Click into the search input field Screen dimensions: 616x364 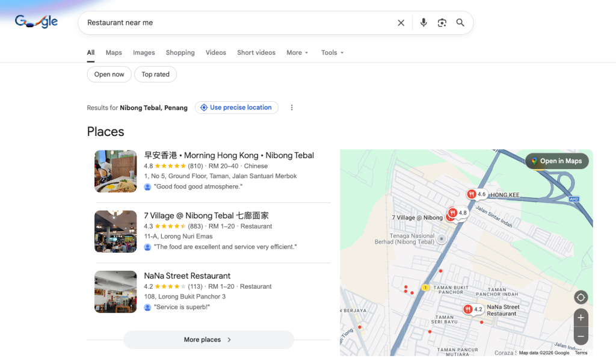[x=235, y=23]
